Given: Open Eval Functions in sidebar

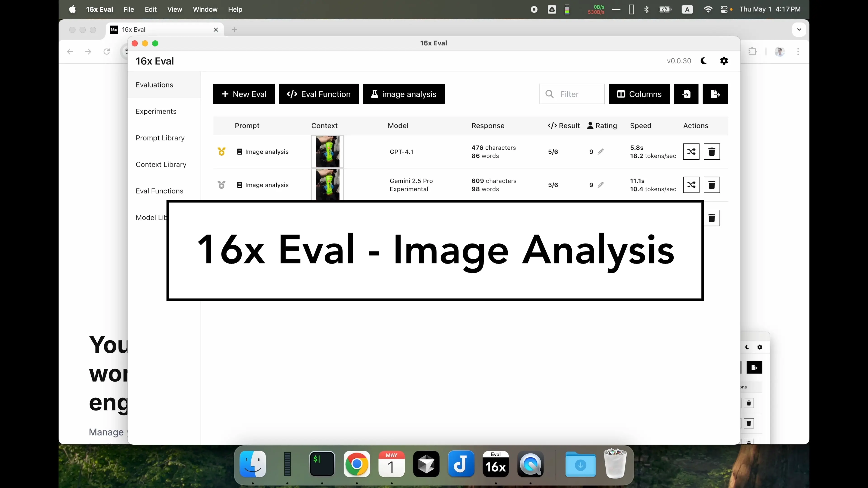Looking at the screenshot, I should tap(159, 191).
